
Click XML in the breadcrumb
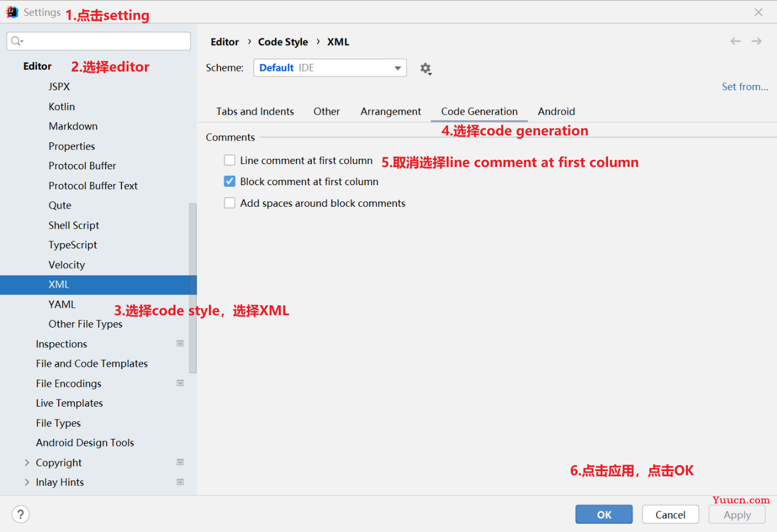(x=338, y=42)
